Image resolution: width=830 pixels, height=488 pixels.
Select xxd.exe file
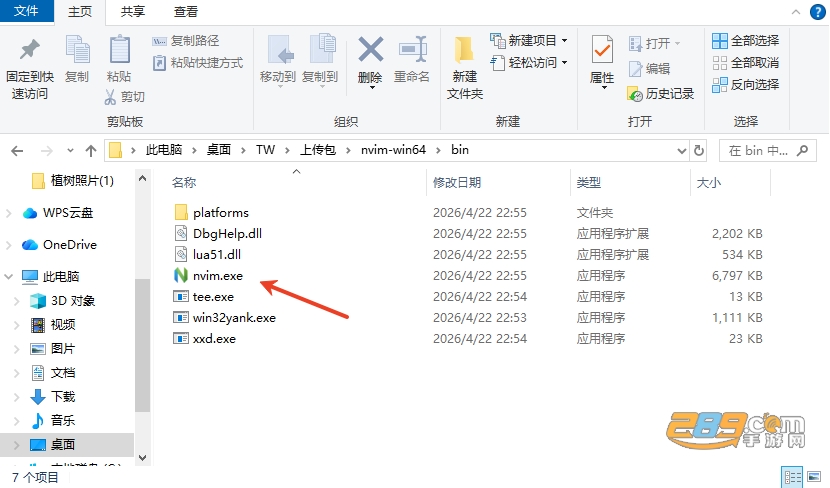(204, 339)
